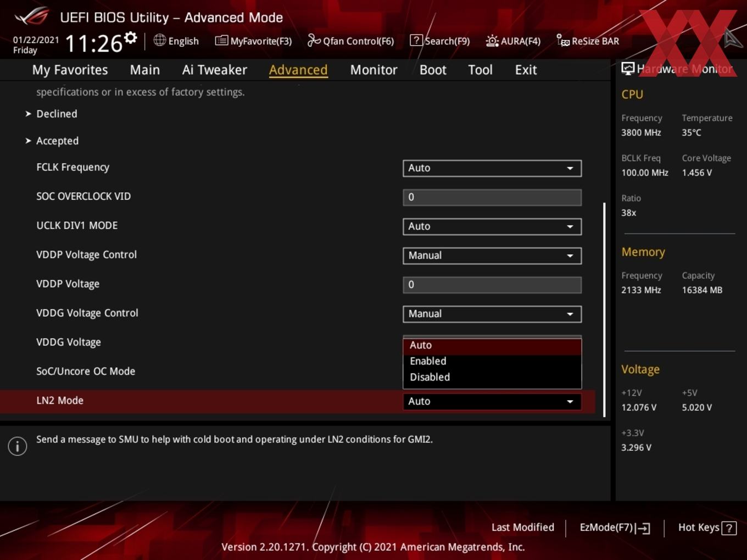
Task: Go to the Boot tab
Action: [x=433, y=70]
